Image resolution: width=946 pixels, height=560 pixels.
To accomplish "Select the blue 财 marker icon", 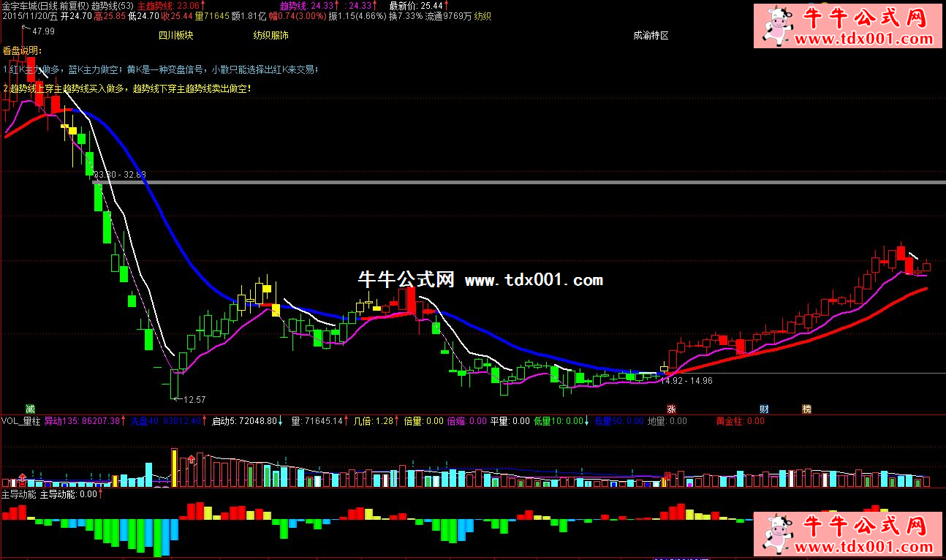I will tap(764, 409).
